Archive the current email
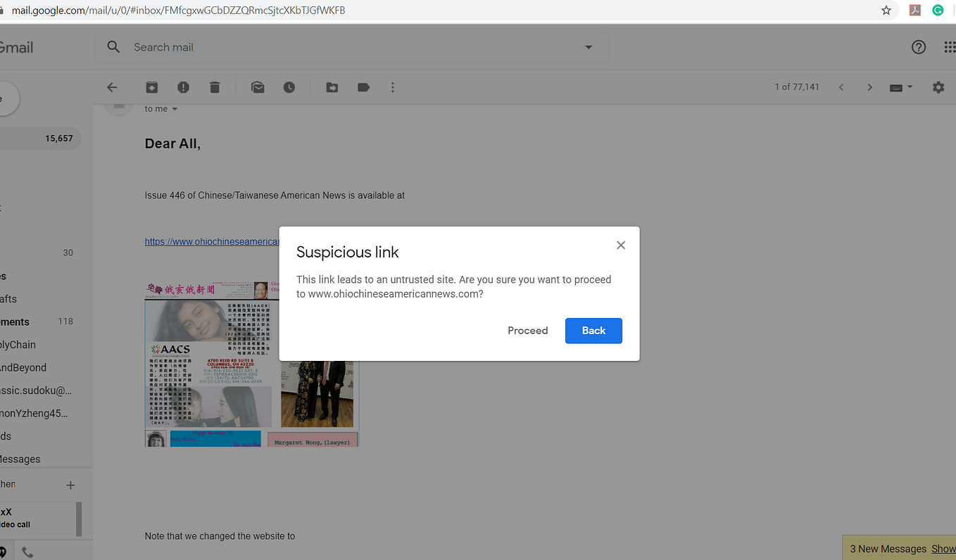Viewport: 956px width, 560px height. [151, 87]
